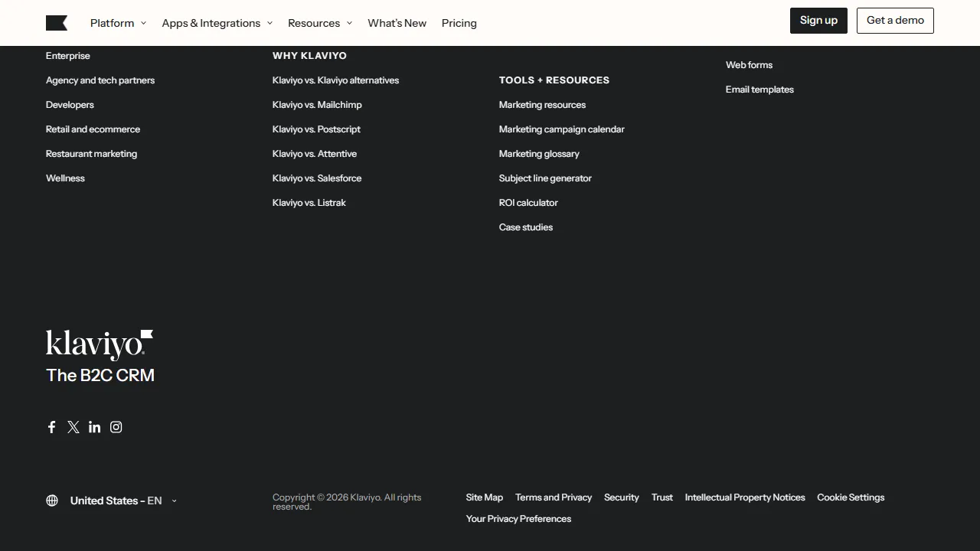Open Klaviyo vs. Attentive comparison
Image resolution: width=980 pixels, height=551 pixels.
[x=315, y=154]
